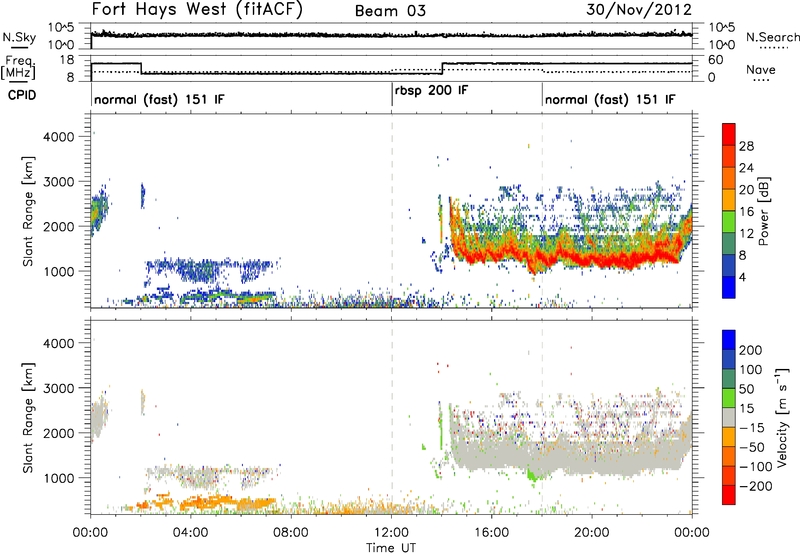Click the dashed 12:00 marker in power panel
Screen dimensions: 800x554
tap(392, 211)
